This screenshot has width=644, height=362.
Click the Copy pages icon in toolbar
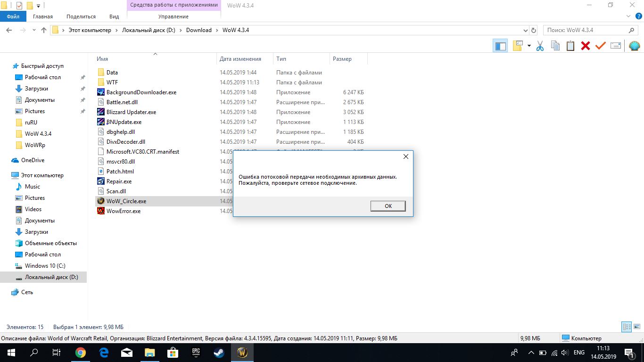(x=555, y=46)
